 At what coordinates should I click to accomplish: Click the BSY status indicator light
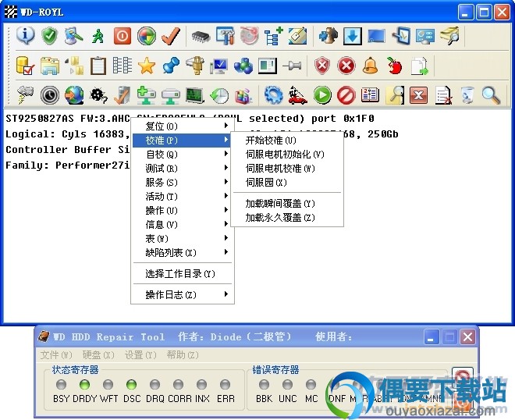[61, 384]
